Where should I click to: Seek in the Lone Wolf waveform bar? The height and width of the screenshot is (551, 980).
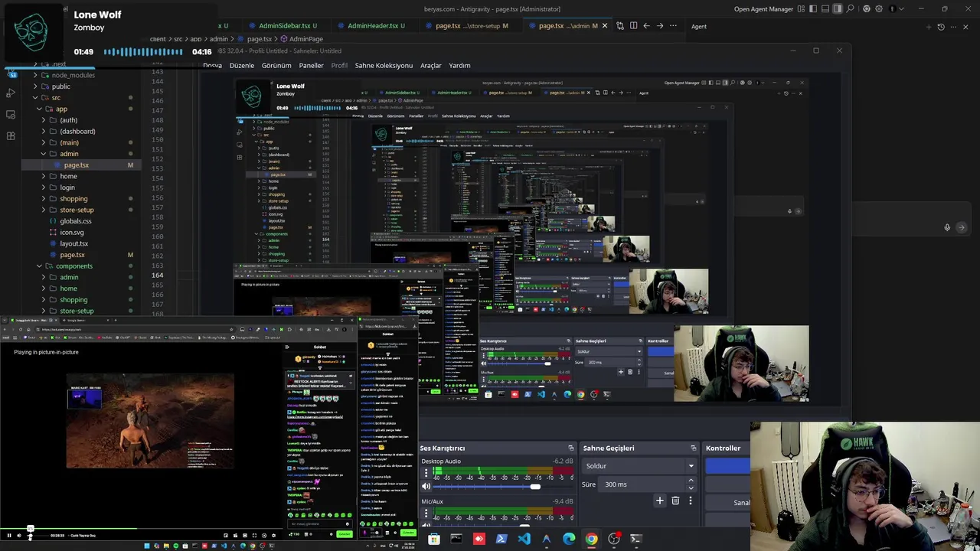[x=143, y=52]
